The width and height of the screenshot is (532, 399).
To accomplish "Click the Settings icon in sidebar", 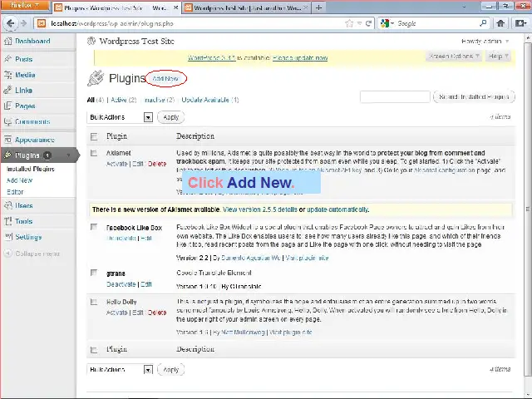I will pyautogui.click(x=7, y=237).
